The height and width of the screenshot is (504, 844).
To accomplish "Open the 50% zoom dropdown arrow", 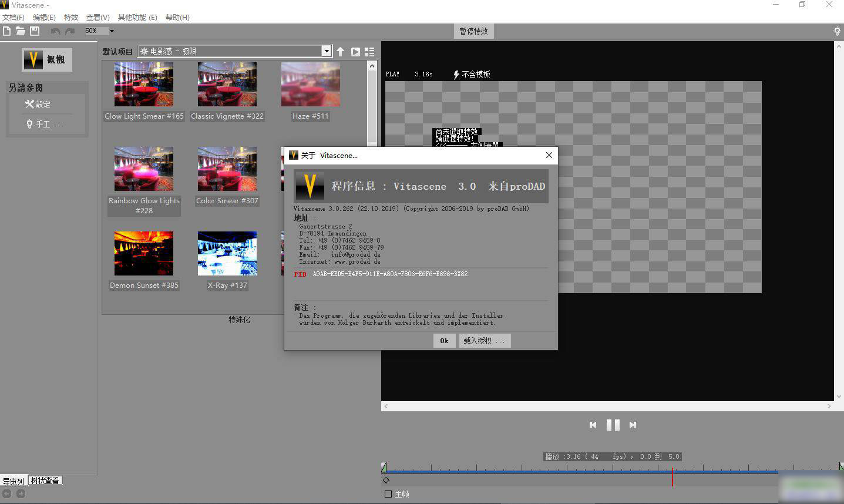I will point(112,31).
